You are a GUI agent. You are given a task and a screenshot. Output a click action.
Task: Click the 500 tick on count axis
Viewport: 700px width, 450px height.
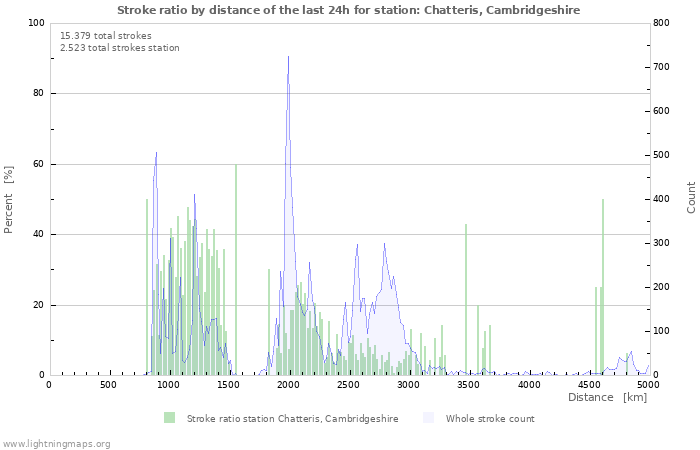click(x=661, y=155)
